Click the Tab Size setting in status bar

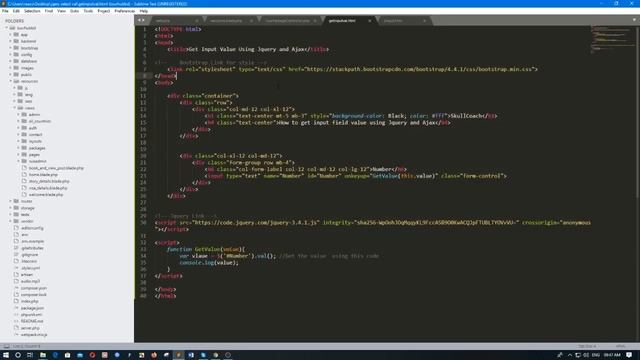[587, 346]
